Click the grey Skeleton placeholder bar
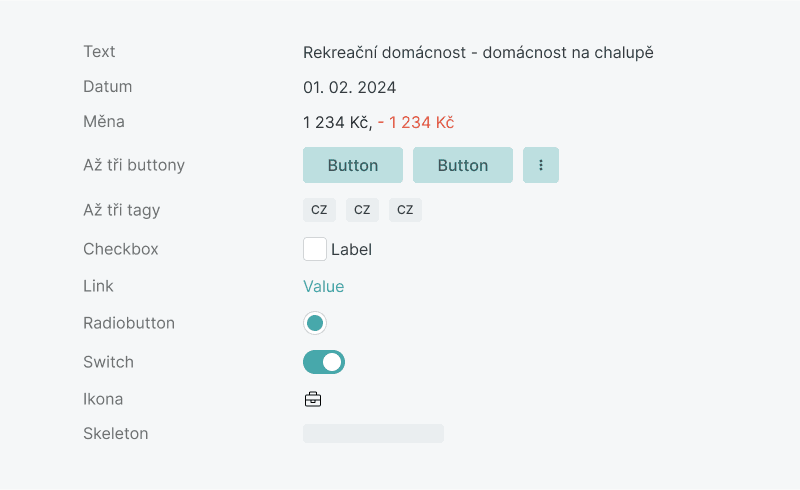 (373, 433)
